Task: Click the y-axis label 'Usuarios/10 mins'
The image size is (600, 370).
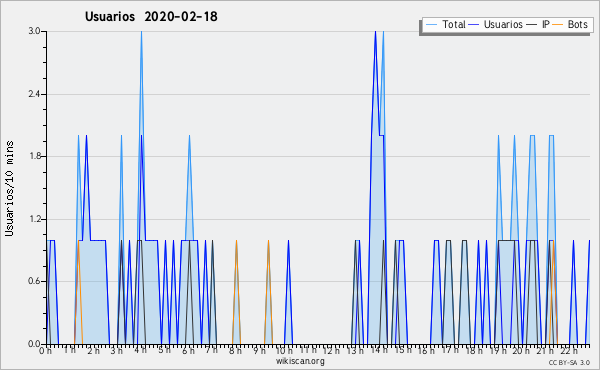Action: click(x=9, y=188)
